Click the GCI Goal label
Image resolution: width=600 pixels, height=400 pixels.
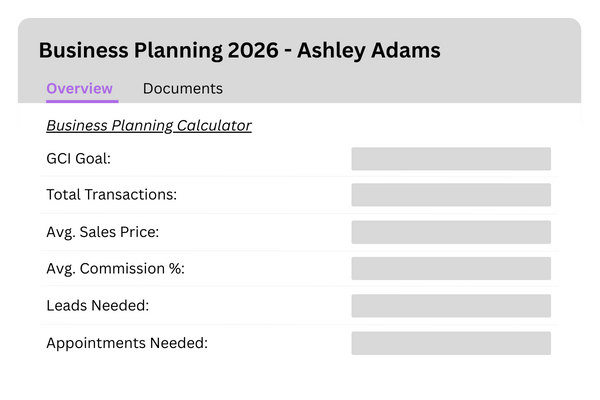78,158
